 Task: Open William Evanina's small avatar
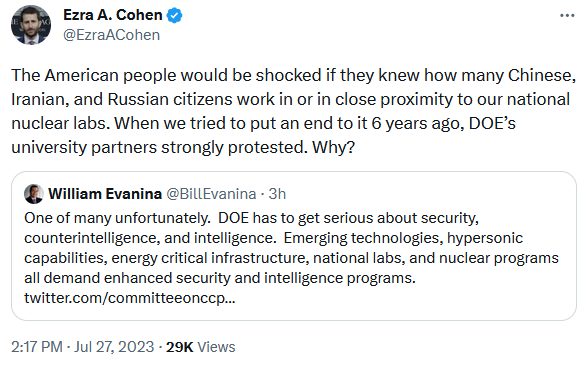pos(34,194)
